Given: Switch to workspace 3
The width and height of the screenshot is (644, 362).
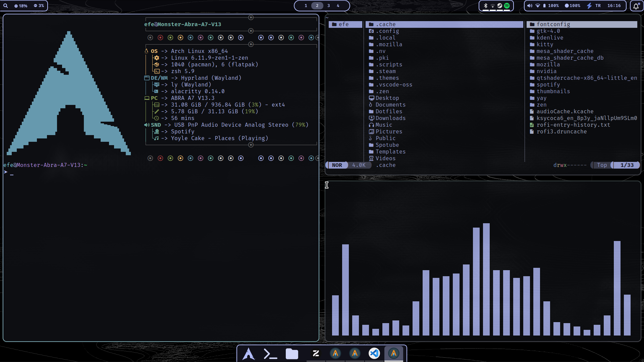Looking at the screenshot, I should point(328,6).
